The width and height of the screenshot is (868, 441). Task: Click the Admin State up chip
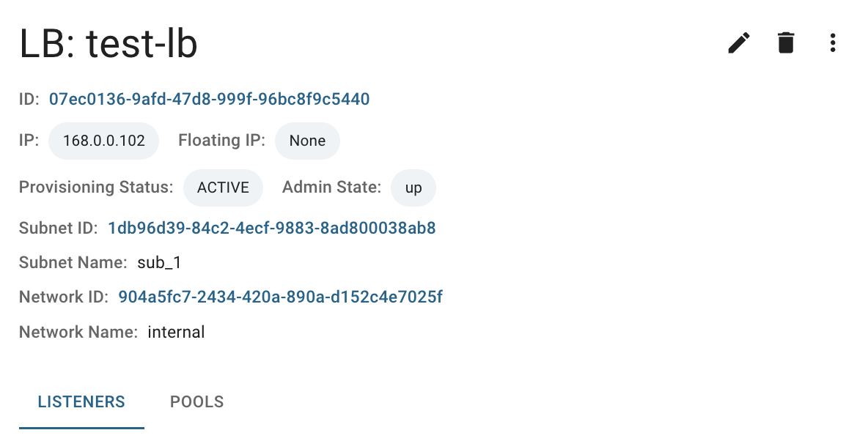(413, 188)
